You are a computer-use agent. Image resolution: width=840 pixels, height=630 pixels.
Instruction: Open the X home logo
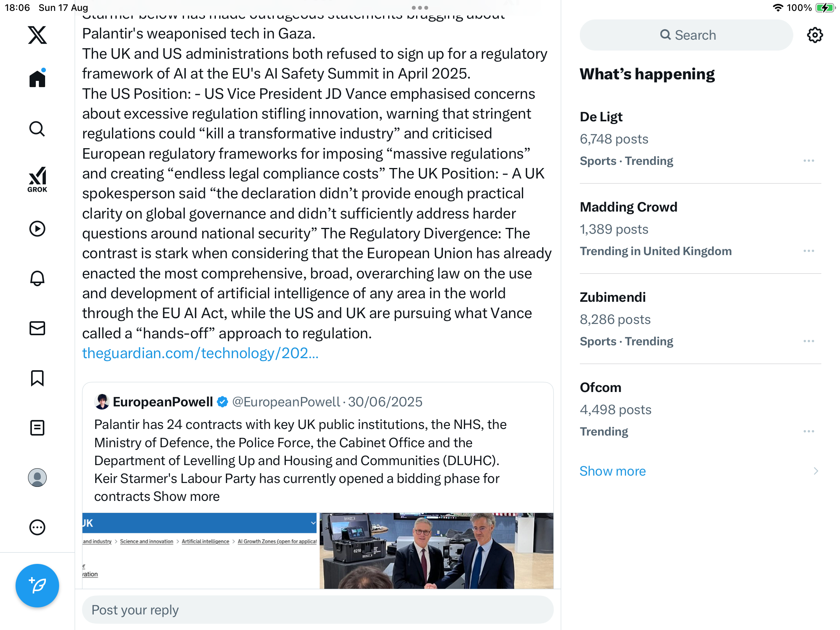coord(37,35)
